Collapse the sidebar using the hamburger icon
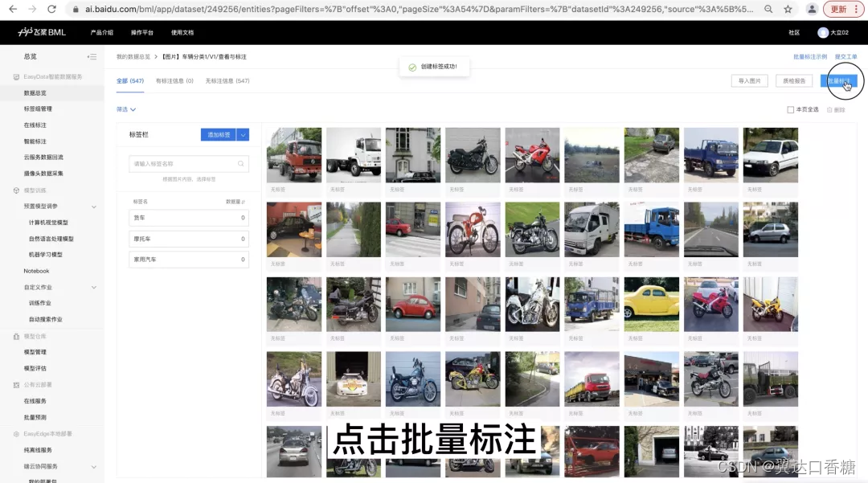Screen dimensions: 868x483 click(x=92, y=57)
